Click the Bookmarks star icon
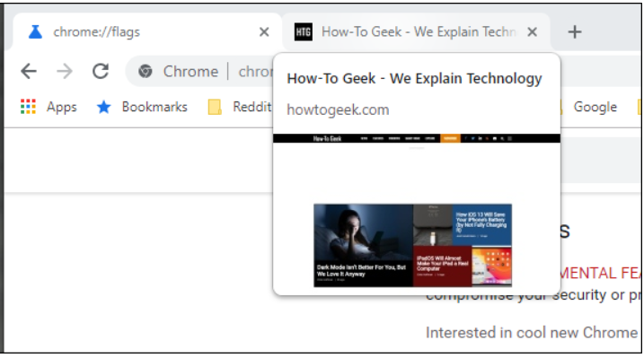644x358 pixels. [x=104, y=107]
